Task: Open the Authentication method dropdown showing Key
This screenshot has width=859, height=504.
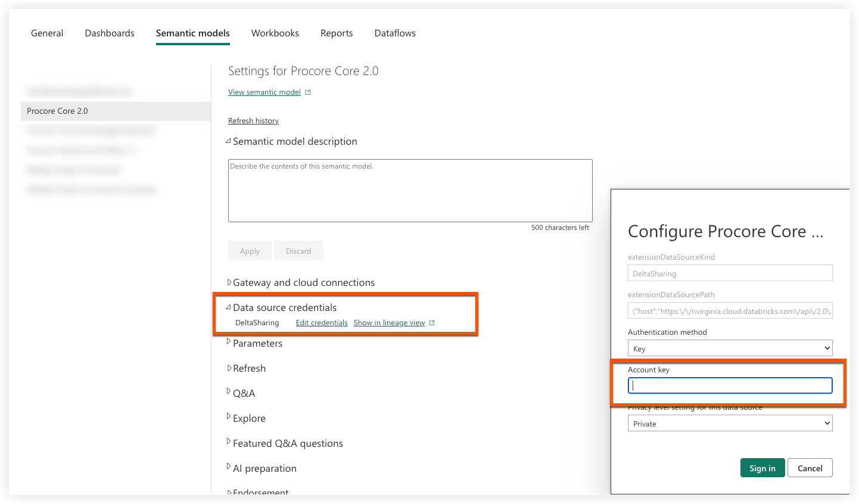Action: point(730,347)
